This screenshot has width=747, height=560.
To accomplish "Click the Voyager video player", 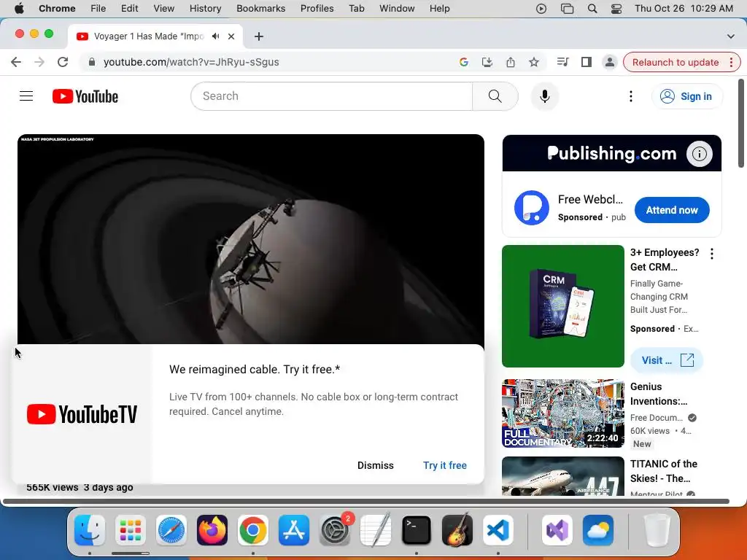I will [x=251, y=239].
